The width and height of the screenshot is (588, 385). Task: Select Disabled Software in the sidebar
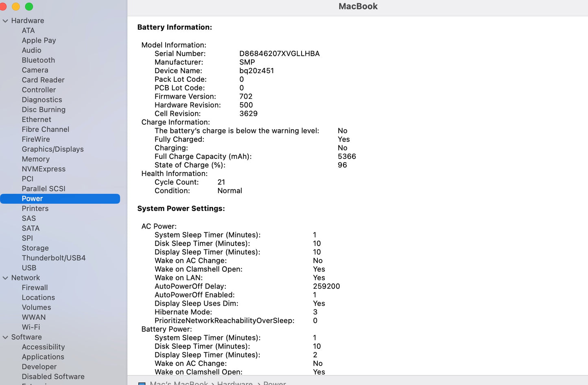pyautogui.click(x=53, y=376)
